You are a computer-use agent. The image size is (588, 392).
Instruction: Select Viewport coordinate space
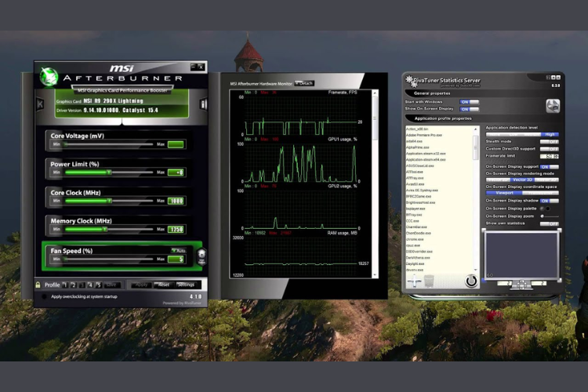504,193
